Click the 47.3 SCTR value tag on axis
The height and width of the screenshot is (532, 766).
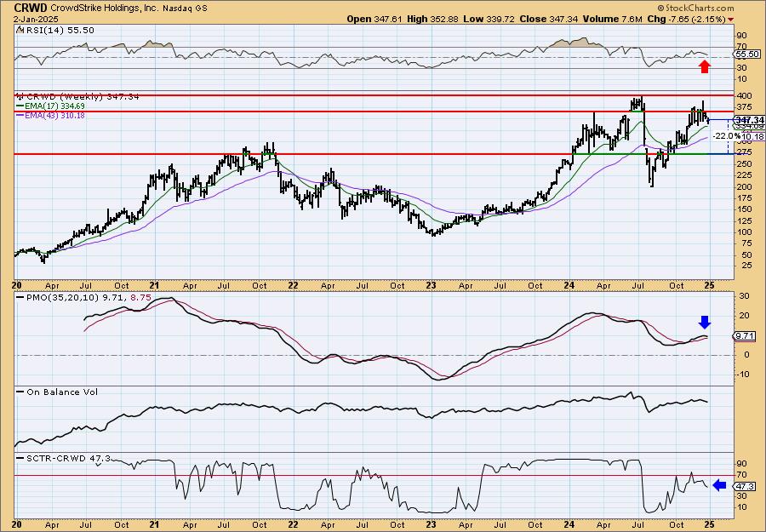(x=746, y=487)
